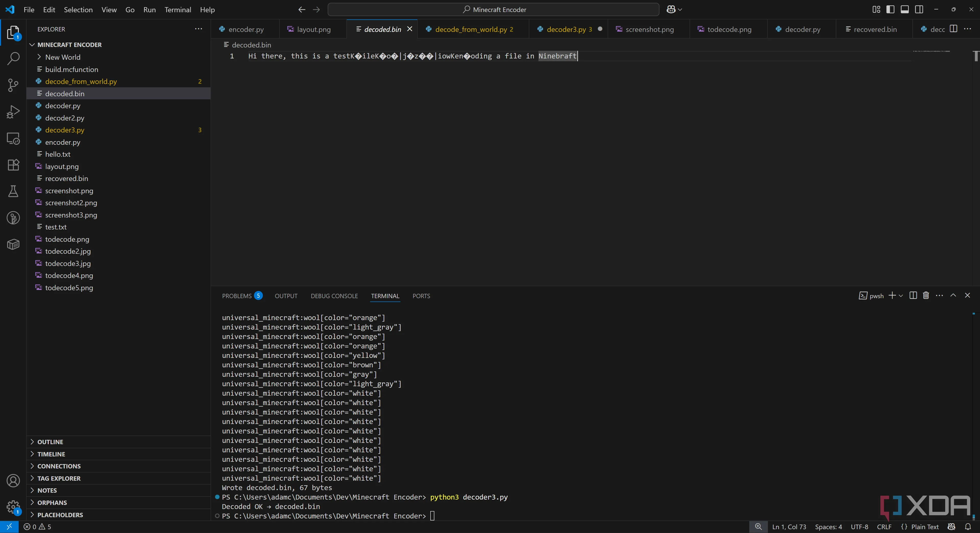This screenshot has height=533, width=980.
Task: Open hello.txt in the file explorer
Action: 118,154
